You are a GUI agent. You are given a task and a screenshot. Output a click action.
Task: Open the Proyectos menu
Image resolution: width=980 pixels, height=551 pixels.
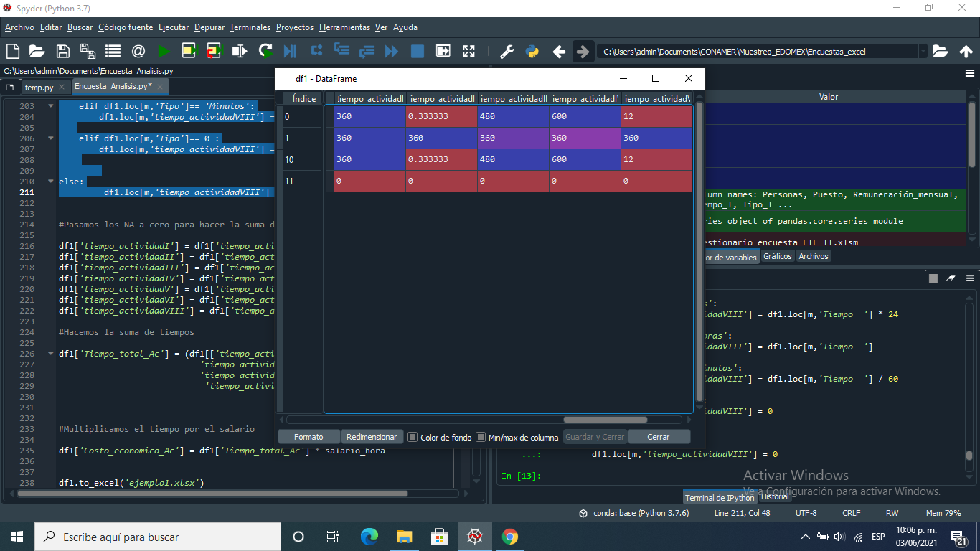[x=295, y=27]
